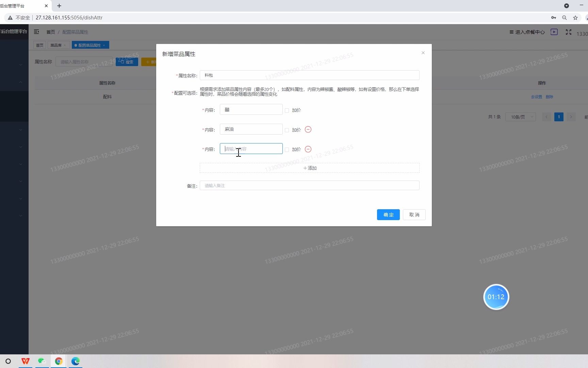The image size is (588, 368).
Task: Open the Windows start circle button
Action: [8, 361]
